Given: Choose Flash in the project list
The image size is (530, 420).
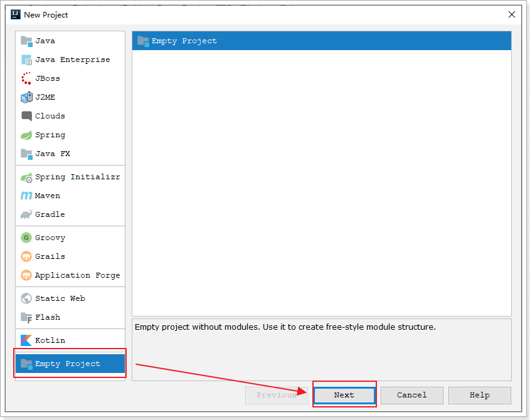Looking at the screenshot, I should [48, 317].
